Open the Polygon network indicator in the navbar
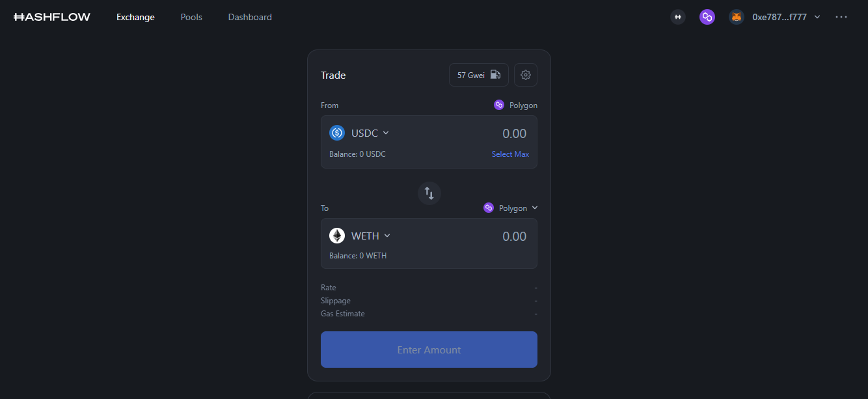Viewport: 868px width, 399px height. (707, 16)
